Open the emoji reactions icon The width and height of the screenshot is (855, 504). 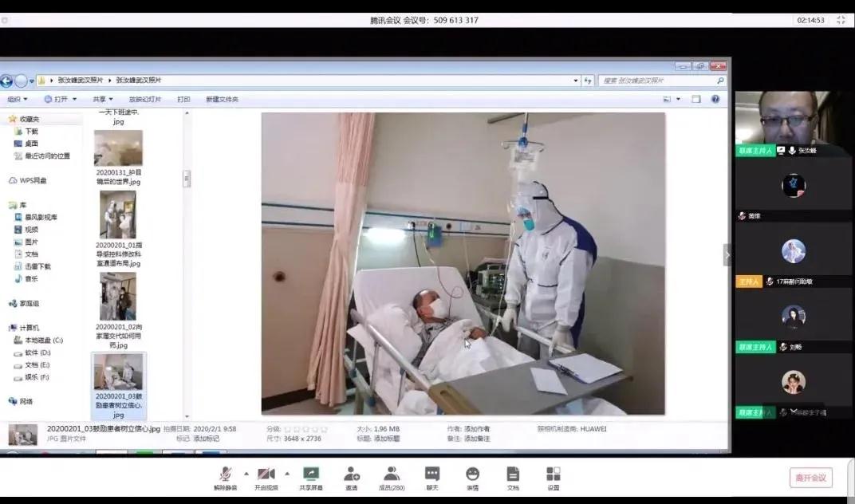[473, 476]
